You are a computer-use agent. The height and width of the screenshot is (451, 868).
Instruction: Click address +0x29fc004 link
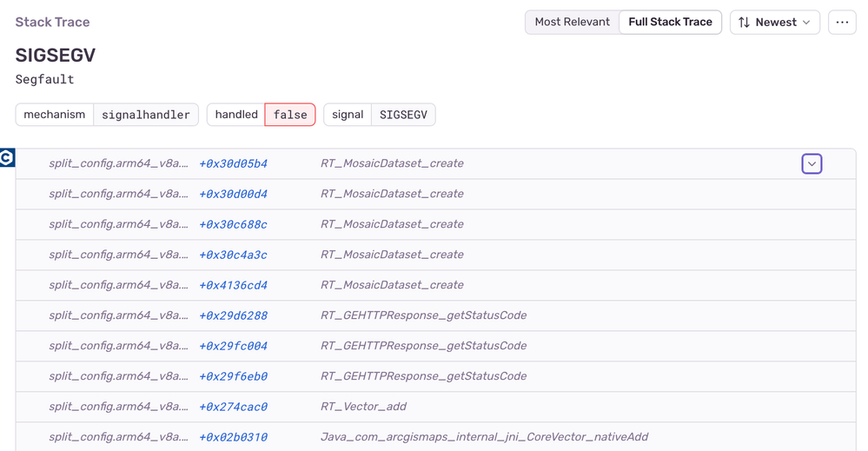[233, 346]
